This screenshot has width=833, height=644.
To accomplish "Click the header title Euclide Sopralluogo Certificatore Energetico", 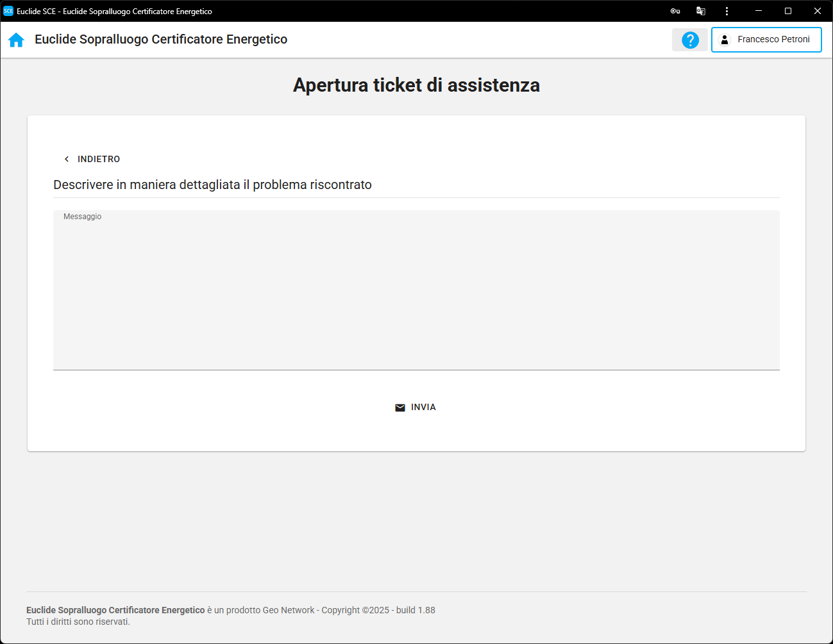I will tap(161, 40).
